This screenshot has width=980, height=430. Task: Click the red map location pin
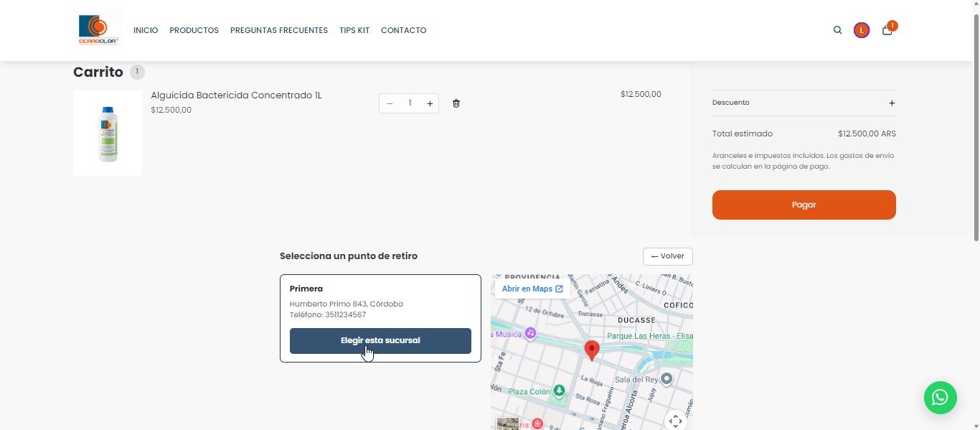(x=592, y=350)
